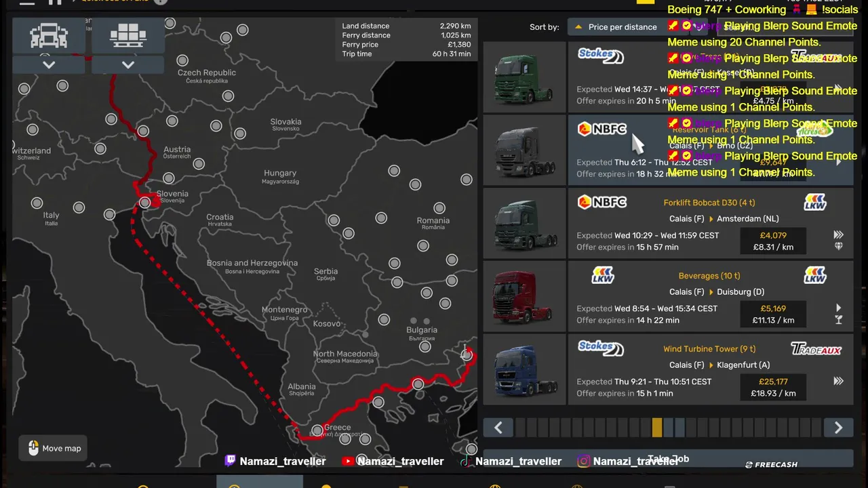Open the cargo pallet filter icon
The image size is (868, 488).
point(128,36)
